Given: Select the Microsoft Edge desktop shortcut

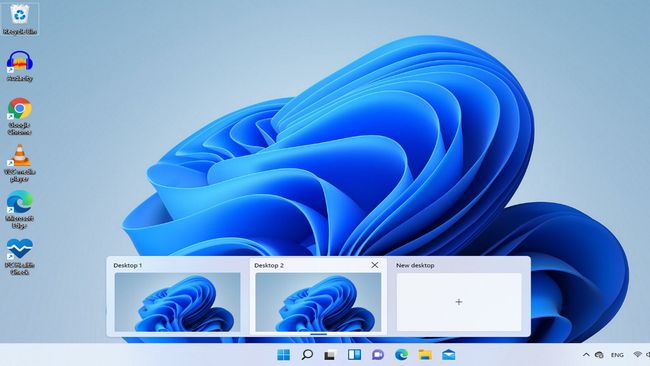Looking at the screenshot, I should click(19, 210).
